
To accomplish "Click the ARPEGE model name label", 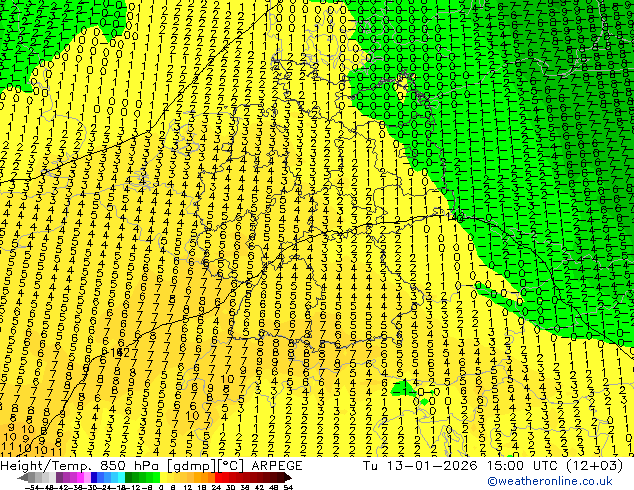I will click(277, 465).
